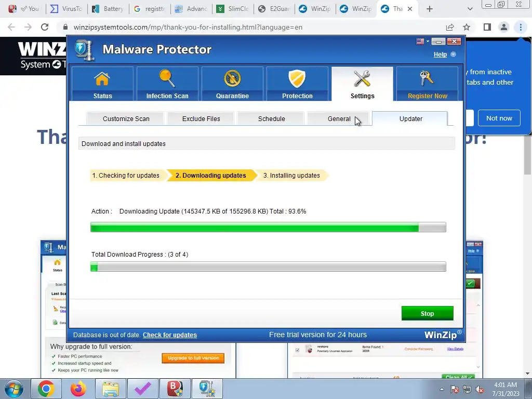Open the red B taskbar app
The width and height of the screenshot is (532, 399).
pyautogui.click(x=175, y=389)
